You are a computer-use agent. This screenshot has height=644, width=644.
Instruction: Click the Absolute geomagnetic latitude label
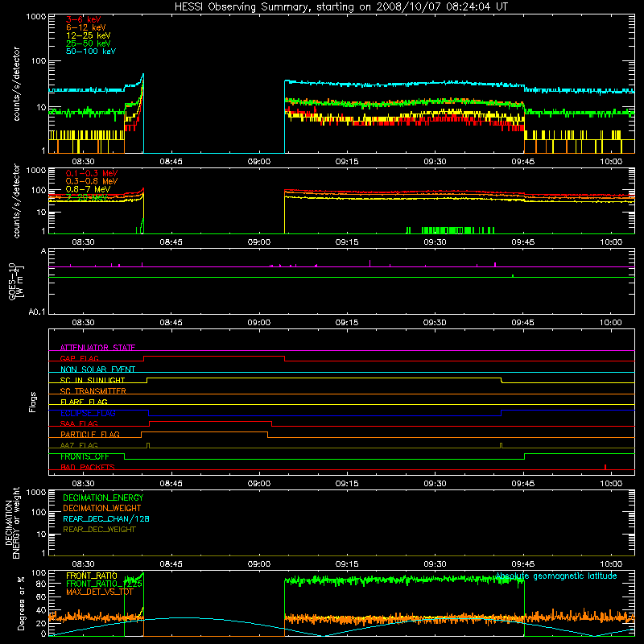pos(556,576)
